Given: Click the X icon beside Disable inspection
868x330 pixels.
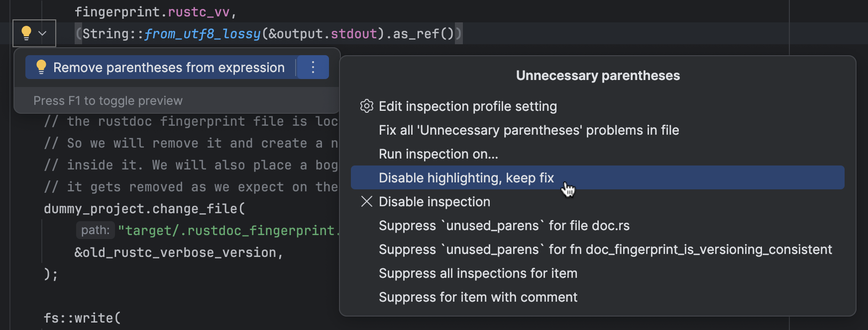Looking at the screenshot, I should (367, 202).
